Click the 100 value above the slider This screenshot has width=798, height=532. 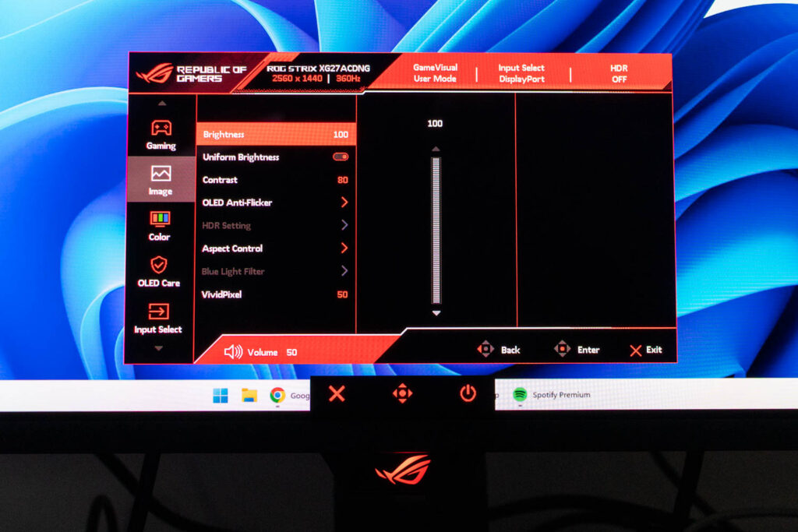click(435, 123)
